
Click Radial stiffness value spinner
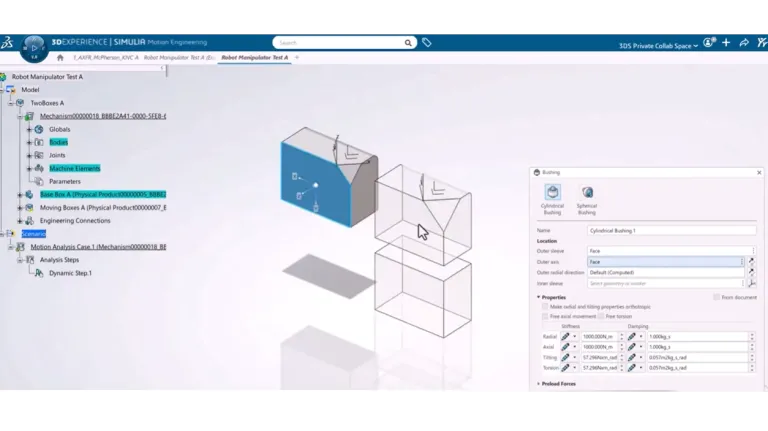(622, 336)
